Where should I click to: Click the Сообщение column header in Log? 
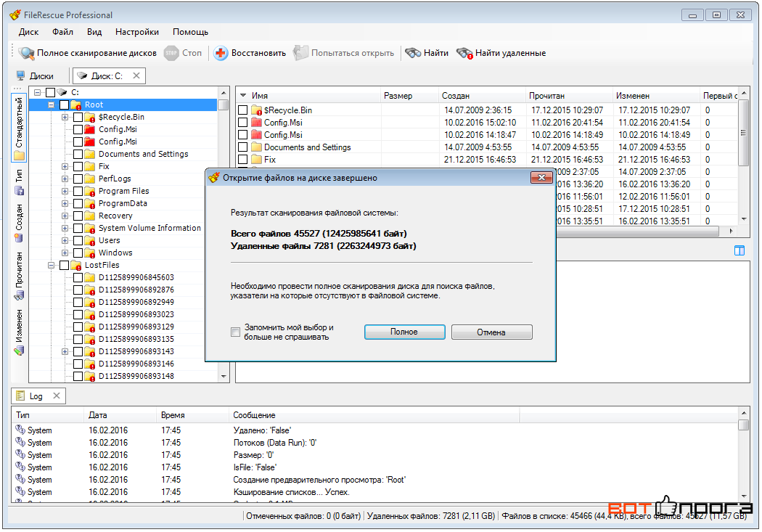(x=374, y=415)
